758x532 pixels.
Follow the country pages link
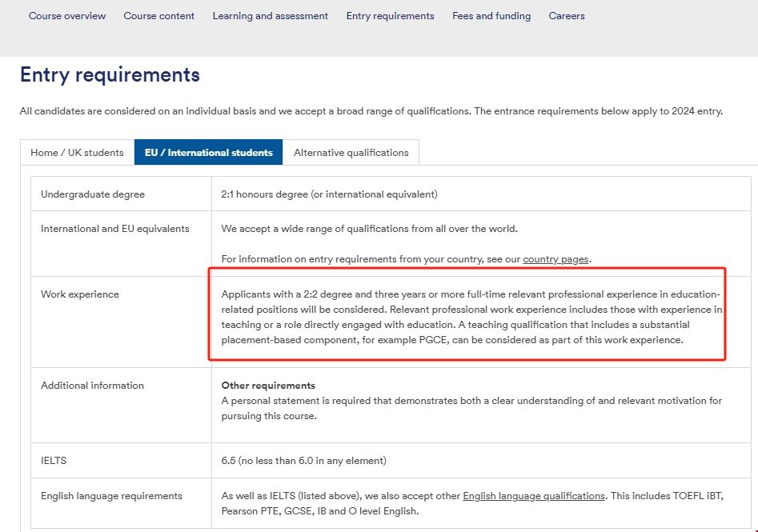pyautogui.click(x=555, y=259)
